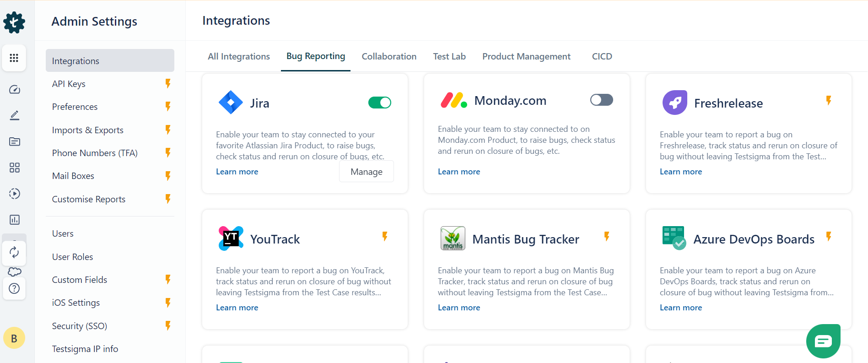This screenshot has width=868, height=363.
Task: Click the Manage button for Jira
Action: click(x=366, y=172)
